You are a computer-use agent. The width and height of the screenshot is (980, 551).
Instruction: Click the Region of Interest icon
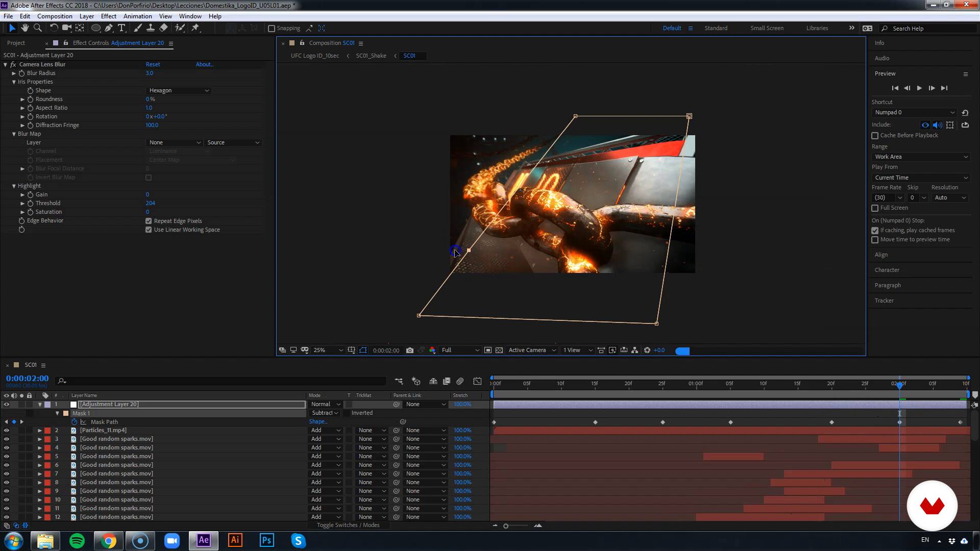488,350
